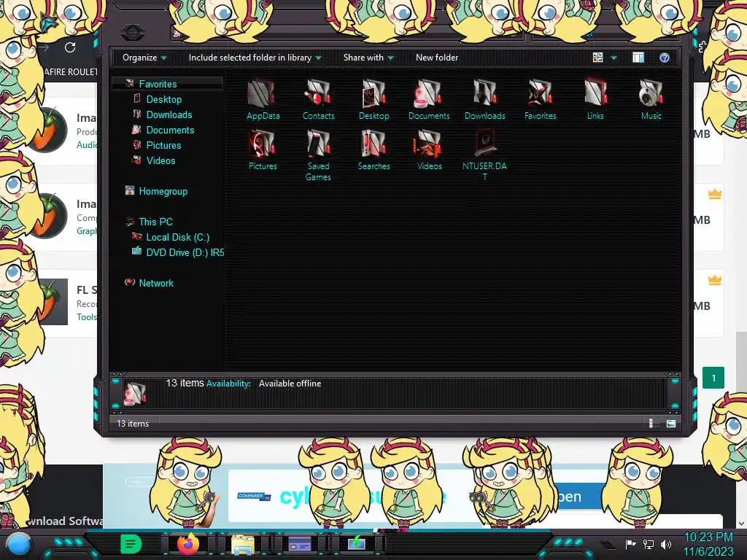Open the Organize dropdown menu
This screenshot has width=747, height=560.
(144, 58)
